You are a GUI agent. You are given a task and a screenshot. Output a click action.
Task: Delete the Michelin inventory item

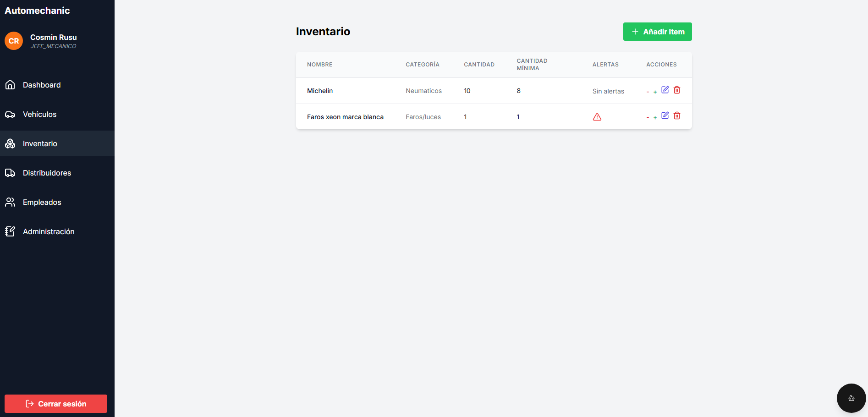(677, 90)
